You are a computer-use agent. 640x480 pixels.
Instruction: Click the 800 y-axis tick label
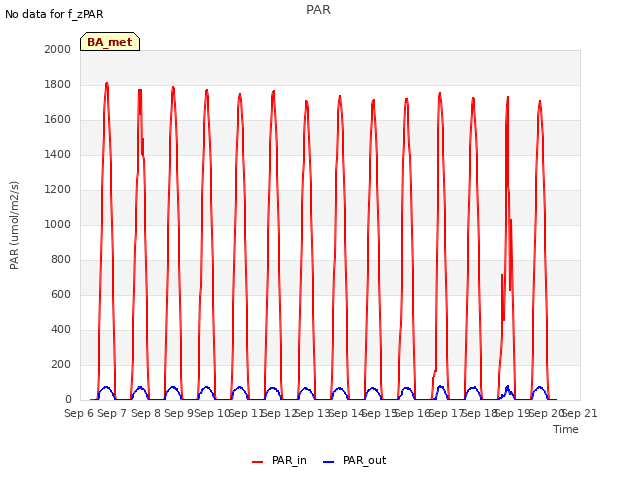click(61, 260)
